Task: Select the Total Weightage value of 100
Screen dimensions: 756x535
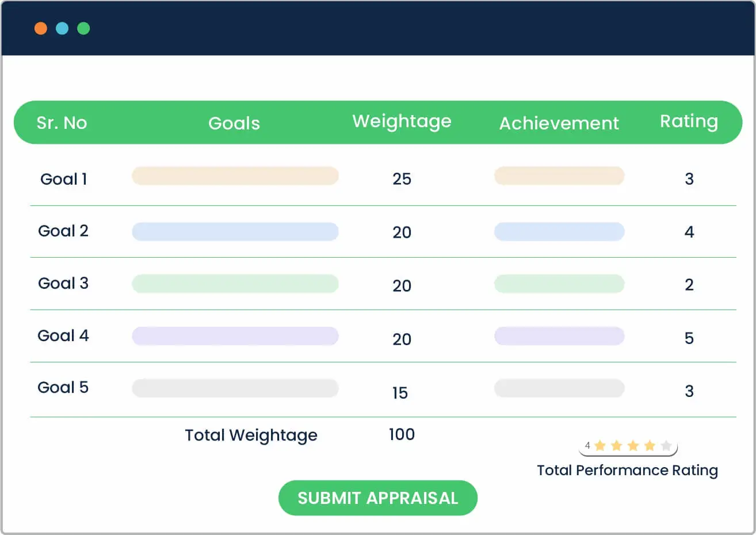Action: [402, 434]
